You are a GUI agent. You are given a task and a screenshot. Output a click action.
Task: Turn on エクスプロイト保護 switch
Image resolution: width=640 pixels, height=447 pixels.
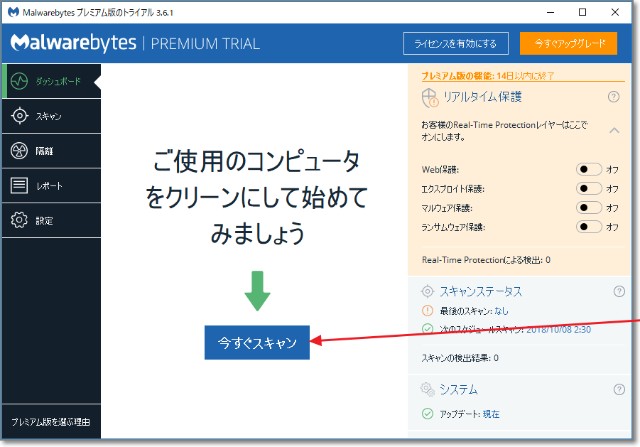(589, 188)
